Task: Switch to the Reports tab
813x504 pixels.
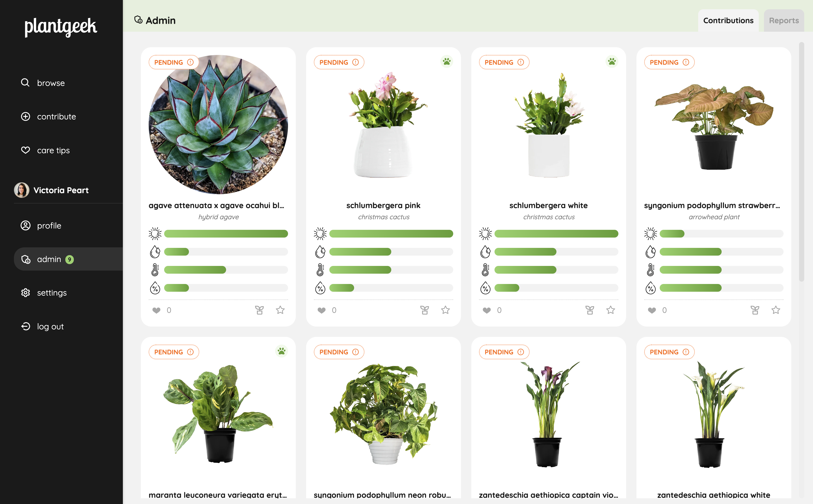Action: point(784,21)
